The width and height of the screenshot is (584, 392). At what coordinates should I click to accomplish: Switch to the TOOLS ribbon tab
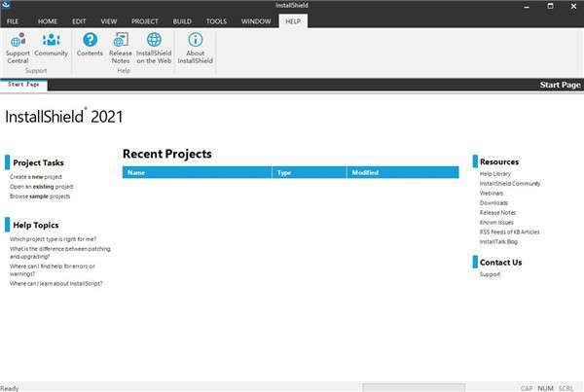216,21
